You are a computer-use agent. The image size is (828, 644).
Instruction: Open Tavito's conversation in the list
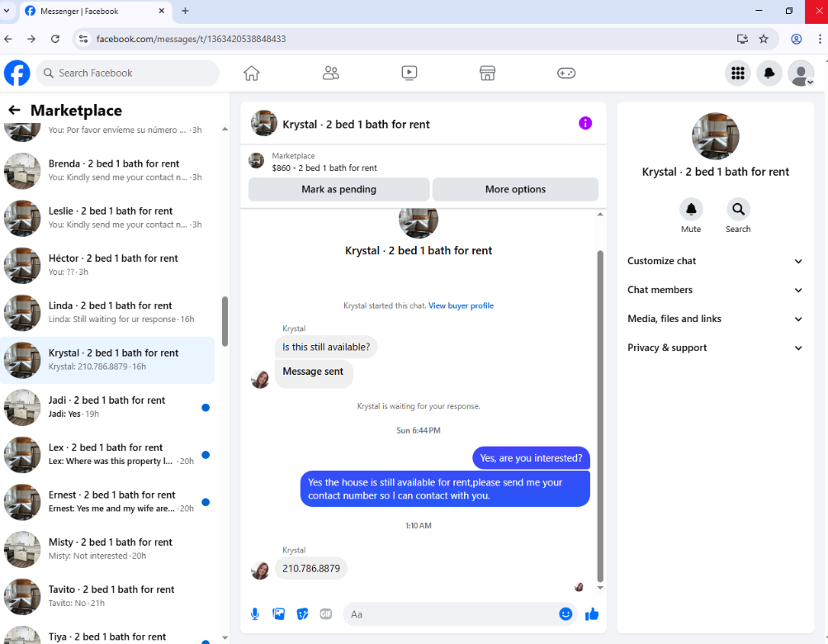(x=107, y=596)
